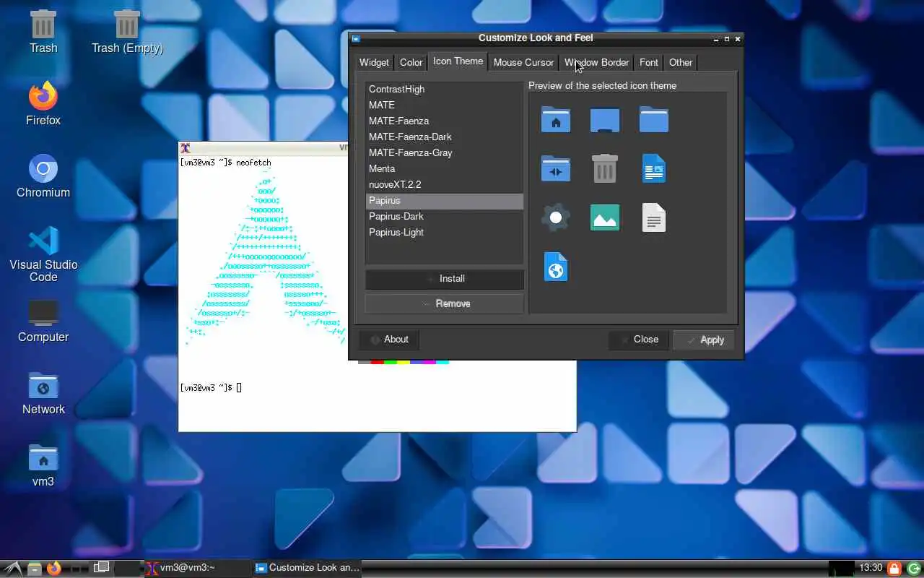Click the About button
This screenshot has width=924, height=578.
pos(388,340)
